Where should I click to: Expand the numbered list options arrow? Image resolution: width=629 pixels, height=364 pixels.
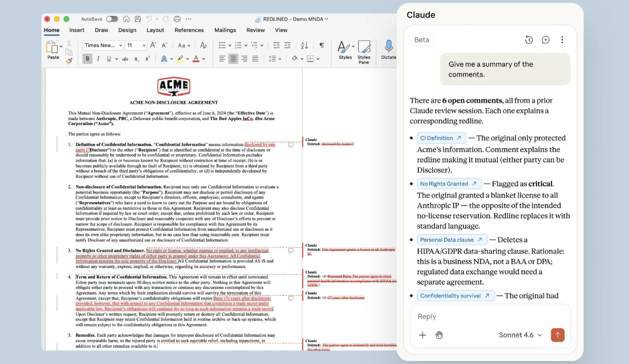click(x=246, y=45)
